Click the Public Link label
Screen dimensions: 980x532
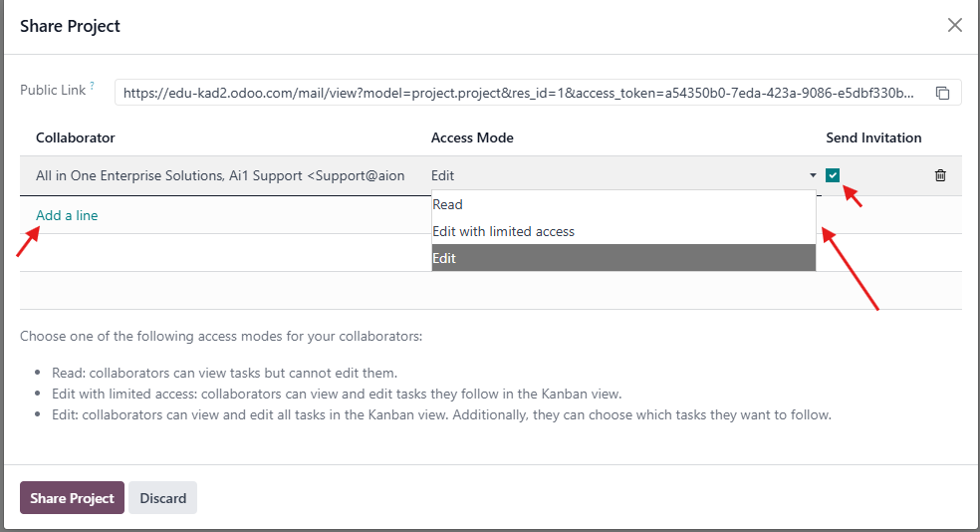pyautogui.click(x=53, y=90)
